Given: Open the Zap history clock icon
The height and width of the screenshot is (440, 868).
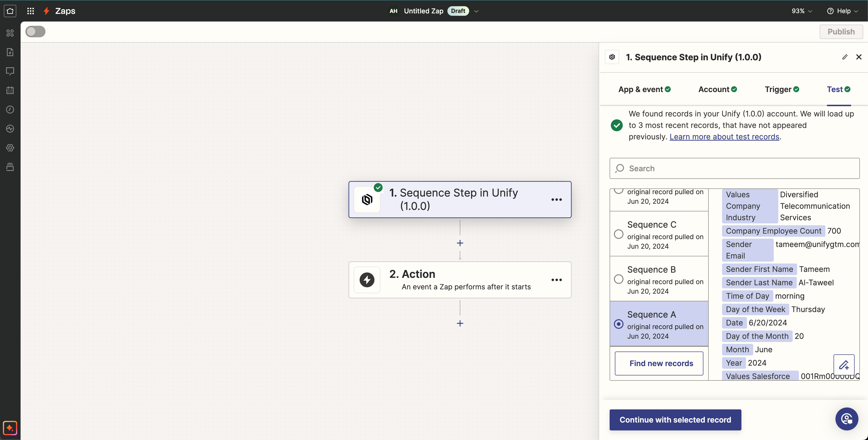Looking at the screenshot, I should [x=10, y=110].
